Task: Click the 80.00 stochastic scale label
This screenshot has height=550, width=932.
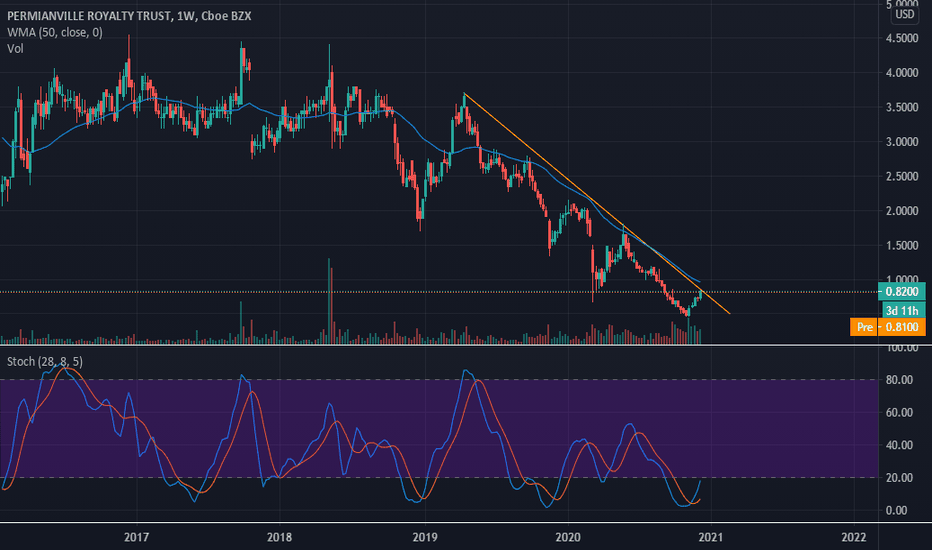Action: pyautogui.click(x=899, y=380)
